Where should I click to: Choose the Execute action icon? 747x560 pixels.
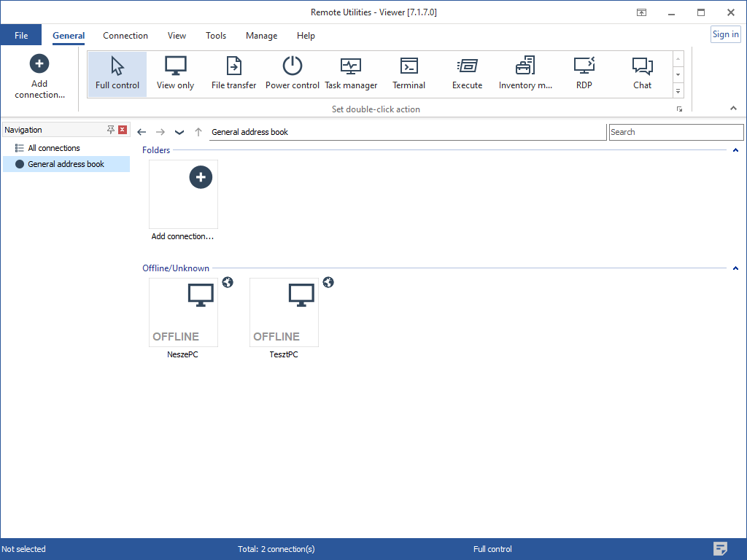pos(467,74)
